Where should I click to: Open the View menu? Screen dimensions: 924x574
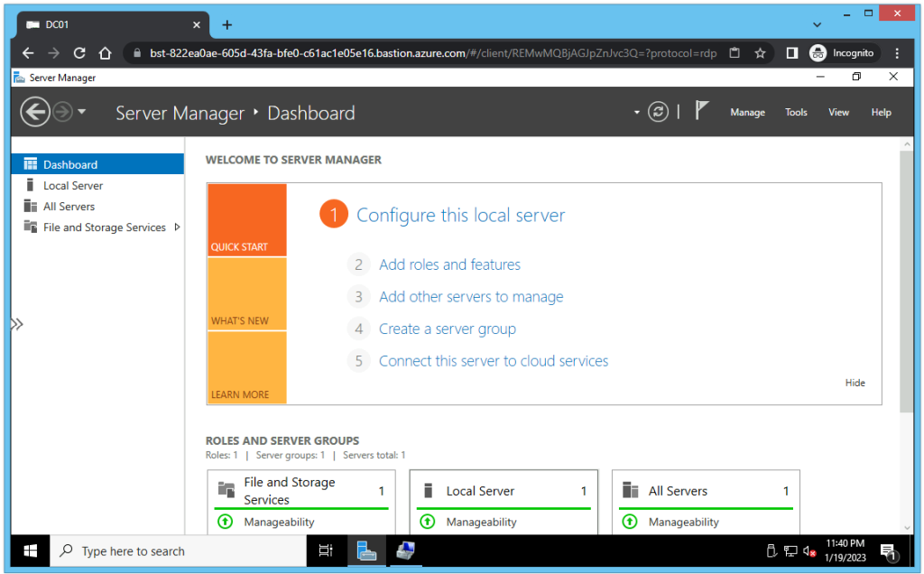tap(838, 112)
